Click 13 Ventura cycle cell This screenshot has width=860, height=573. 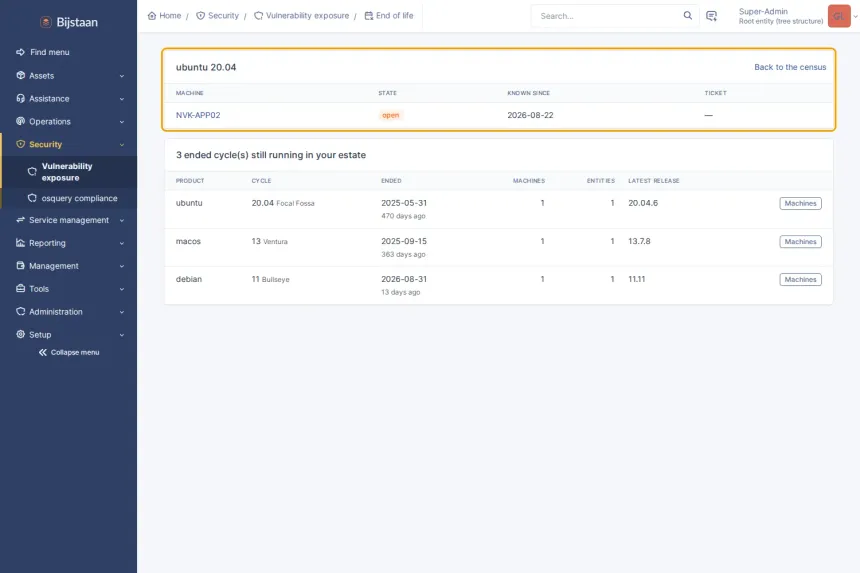coord(269,241)
